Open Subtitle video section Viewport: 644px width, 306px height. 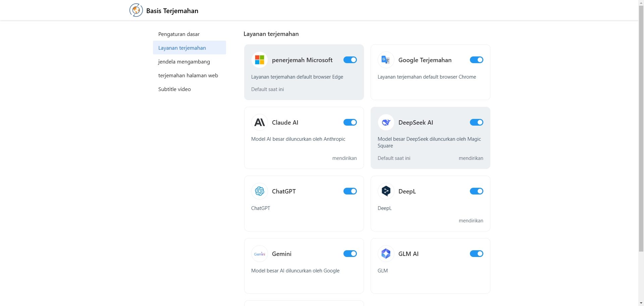point(190,89)
